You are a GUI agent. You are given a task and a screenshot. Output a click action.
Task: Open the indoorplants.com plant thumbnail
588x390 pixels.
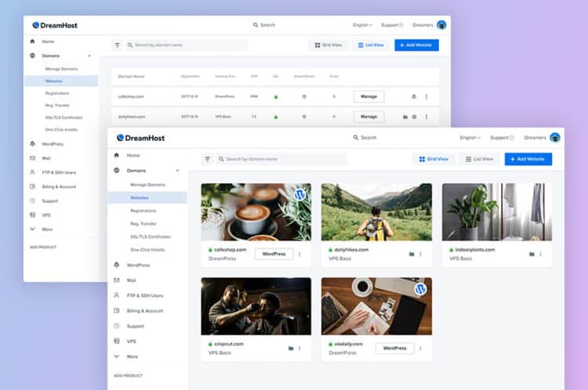(497, 212)
